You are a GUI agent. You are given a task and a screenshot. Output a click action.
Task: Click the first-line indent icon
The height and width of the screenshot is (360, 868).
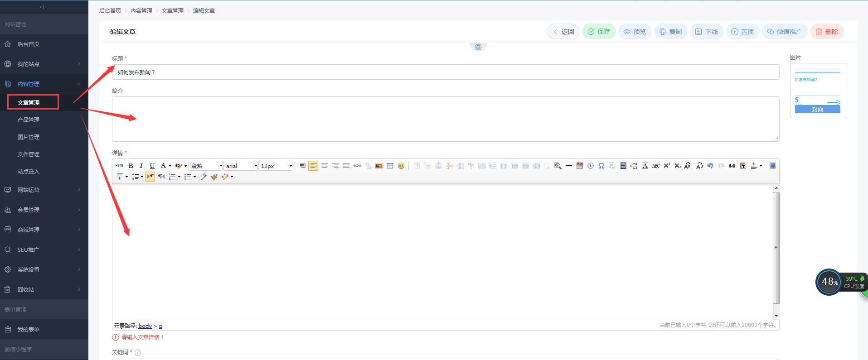[x=303, y=166]
